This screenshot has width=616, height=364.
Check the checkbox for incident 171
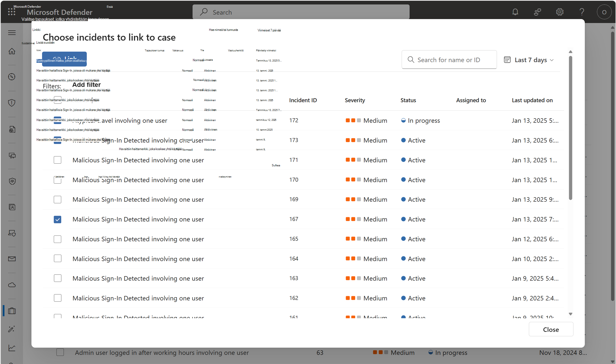point(58,160)
